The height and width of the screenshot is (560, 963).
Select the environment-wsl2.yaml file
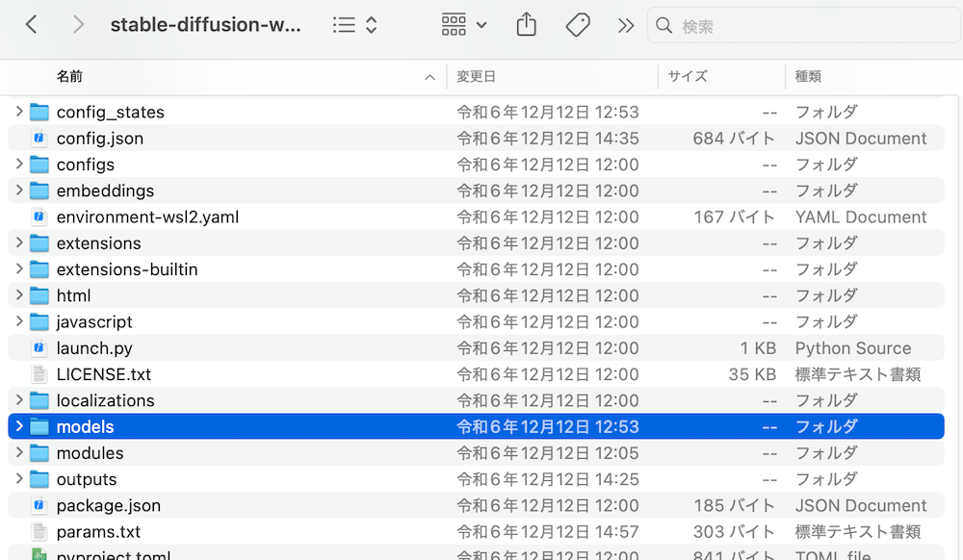point(147,217)
